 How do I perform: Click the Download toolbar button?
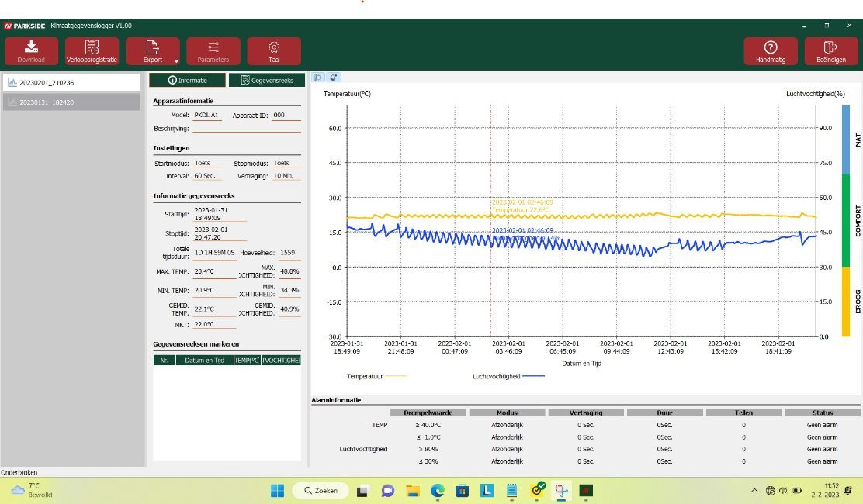point(31,51)
